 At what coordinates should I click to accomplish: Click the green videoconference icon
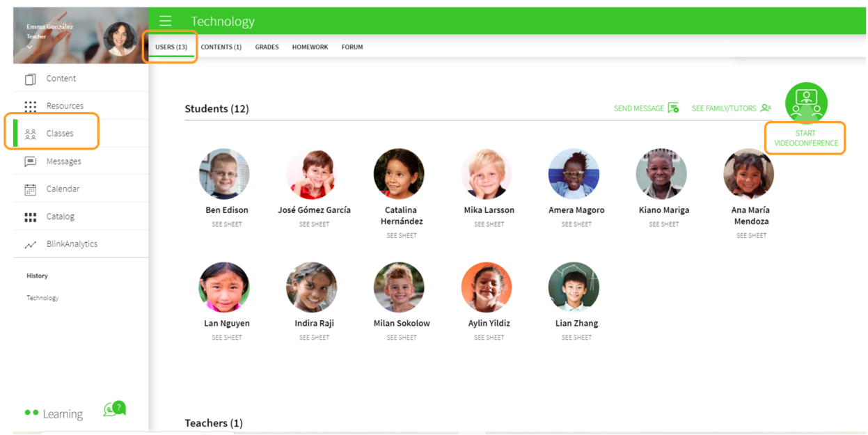click(806, 103)
